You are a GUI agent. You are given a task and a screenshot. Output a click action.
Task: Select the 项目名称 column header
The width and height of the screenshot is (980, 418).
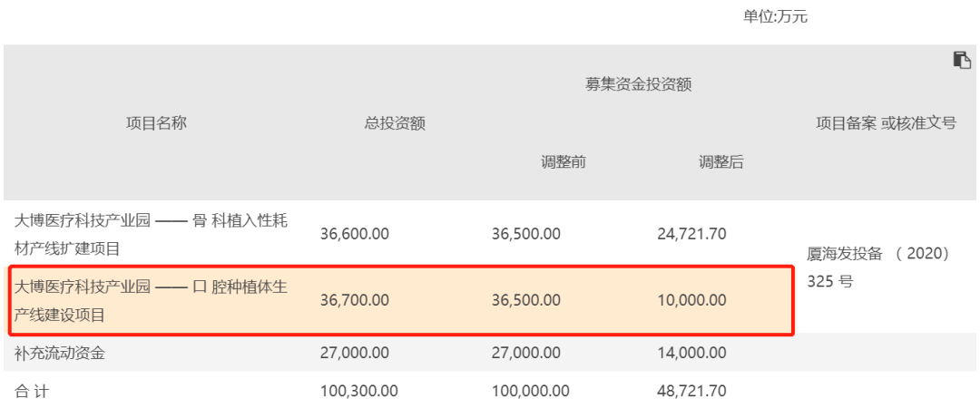[156, 123]
